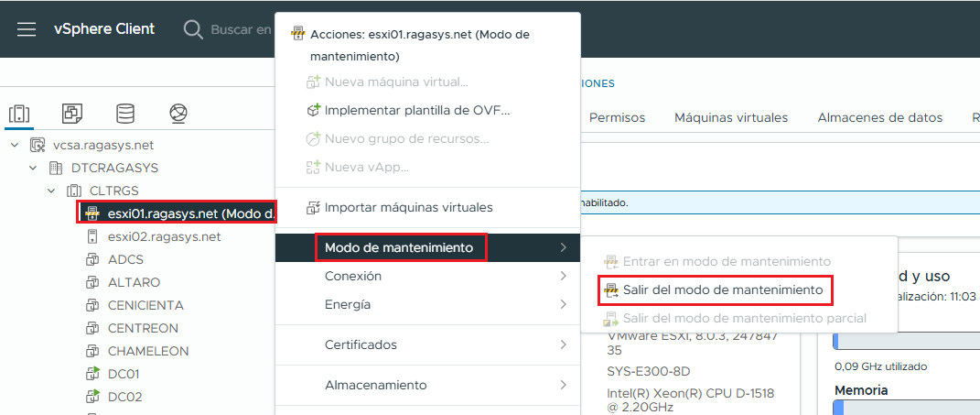The image size is (980, 415).
Task: Click the ALTARO virtual machine icon
Action: [92, 282]
